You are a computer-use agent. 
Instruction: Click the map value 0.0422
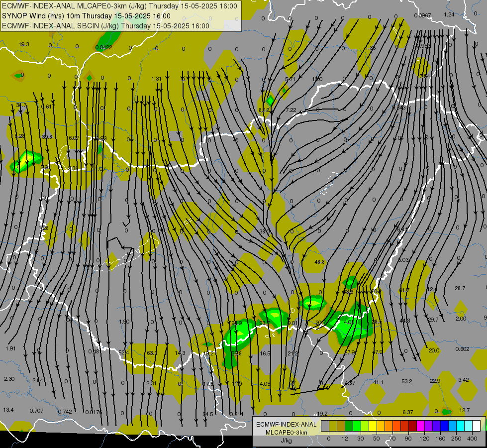pyautogui.click(x=104, y=47)
